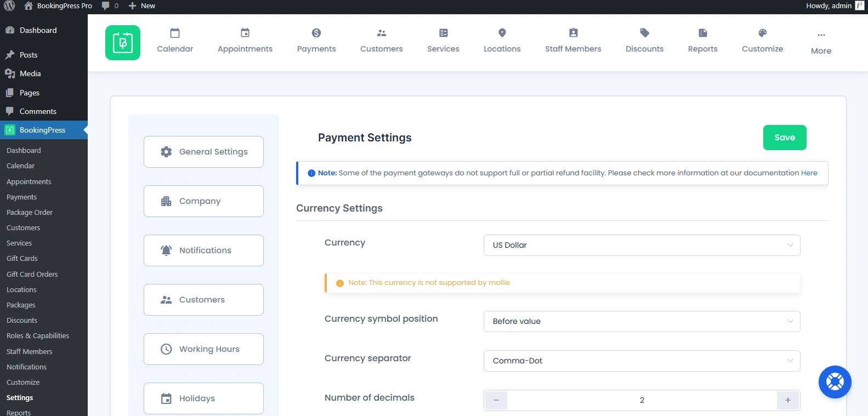
Task: Click the General Settings gear icon
Action: click(x=166, y=152)
